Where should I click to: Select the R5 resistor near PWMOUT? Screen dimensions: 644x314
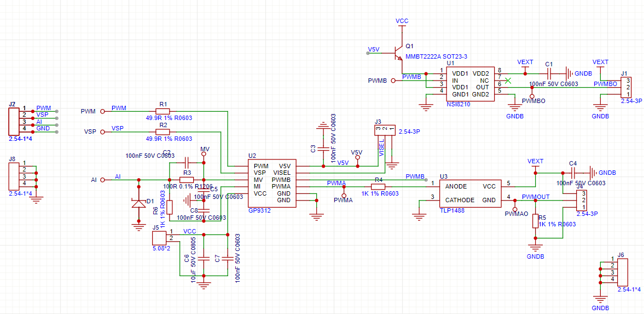pos(535,220)
